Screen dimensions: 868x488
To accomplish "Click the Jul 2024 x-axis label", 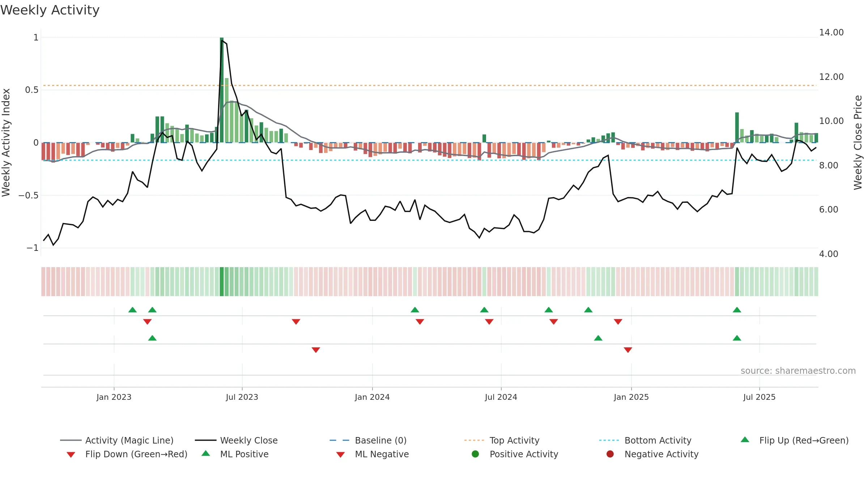I will (501, 397).
